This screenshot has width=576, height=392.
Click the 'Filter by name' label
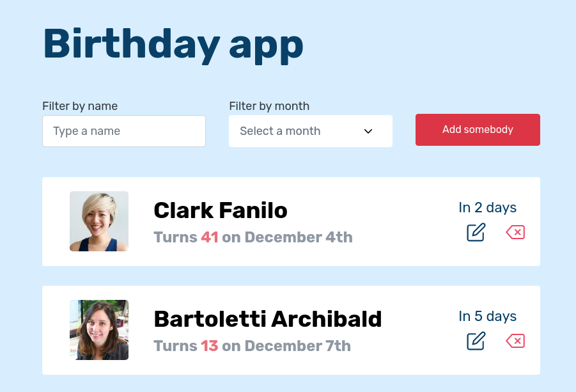[80, 106]
